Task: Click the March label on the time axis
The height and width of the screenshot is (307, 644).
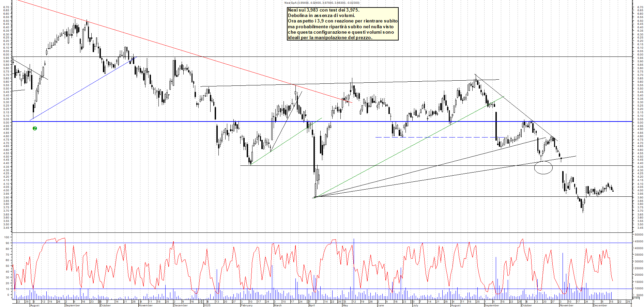Action: [x=278, y=305]
